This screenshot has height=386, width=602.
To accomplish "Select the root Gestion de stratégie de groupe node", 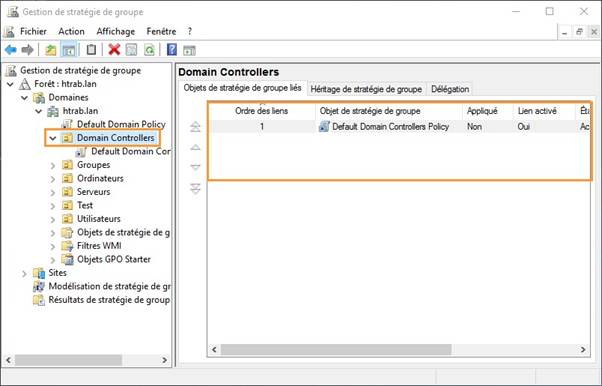I will point(80,70).
